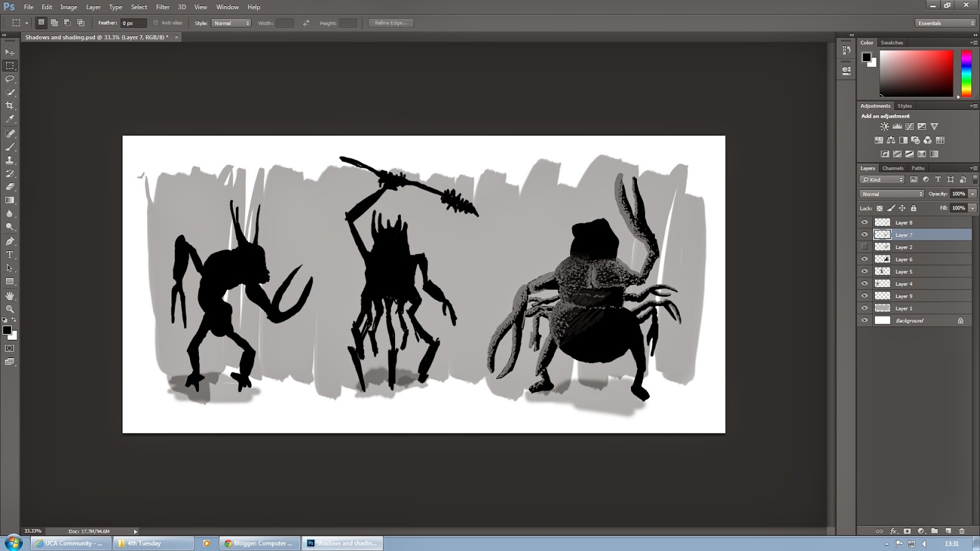
Task: Open the blending mode dropdown showing Normal
Action: (x=891, y=193)
